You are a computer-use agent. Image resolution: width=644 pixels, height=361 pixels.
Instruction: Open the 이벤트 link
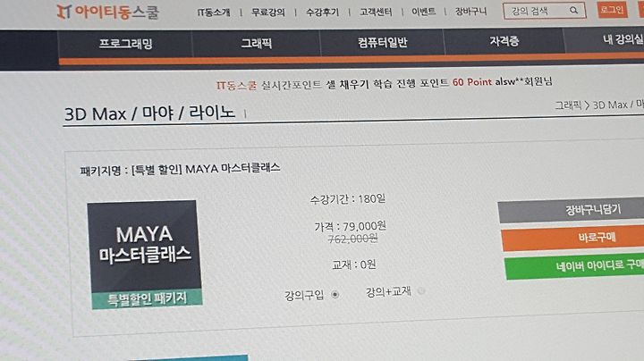click(423, 12)
